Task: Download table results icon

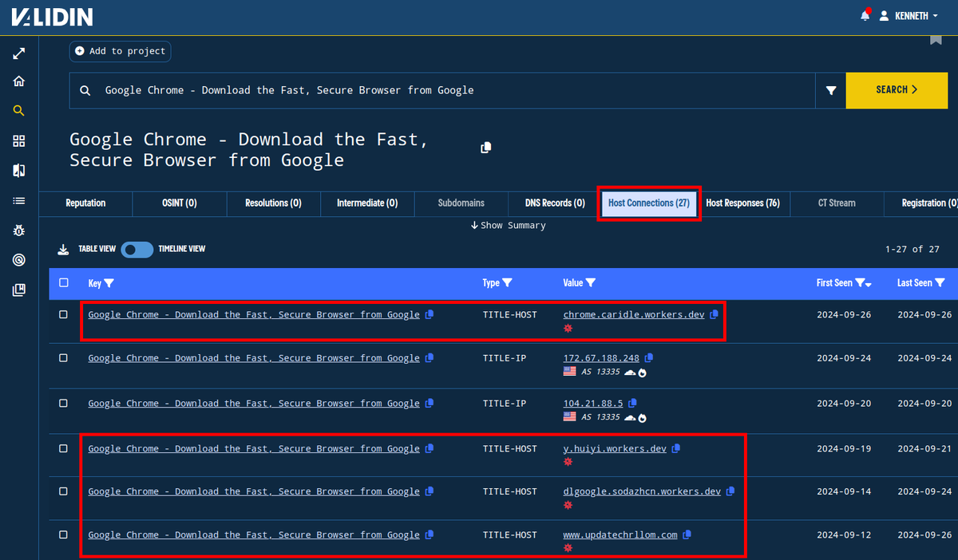Action: 64,249
